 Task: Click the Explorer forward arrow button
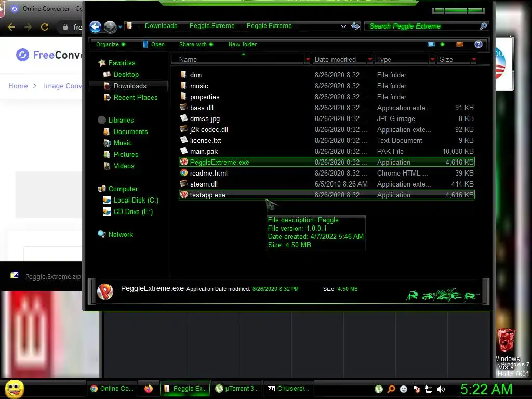pos(110,26)
